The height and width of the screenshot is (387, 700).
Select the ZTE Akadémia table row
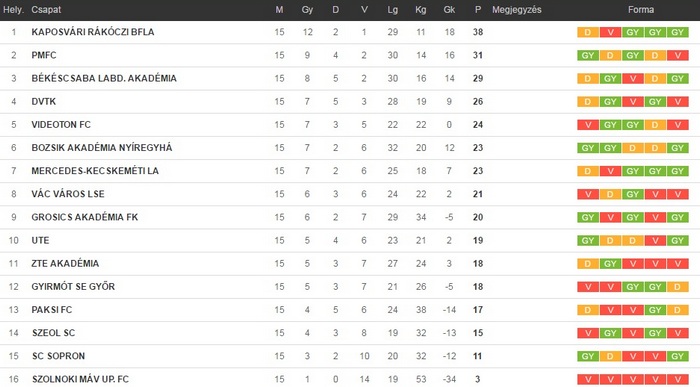click(350, 264)
